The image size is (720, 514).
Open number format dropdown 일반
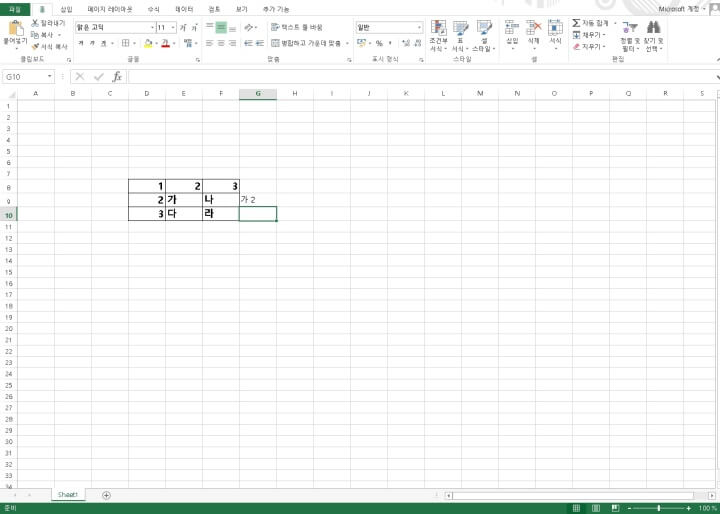(x=419, y=28)
